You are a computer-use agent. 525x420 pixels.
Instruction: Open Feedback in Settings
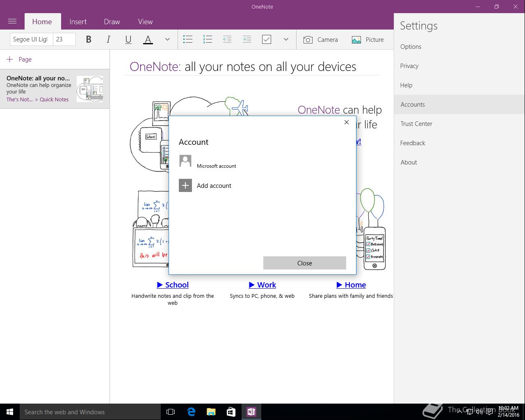click(459, 143)
